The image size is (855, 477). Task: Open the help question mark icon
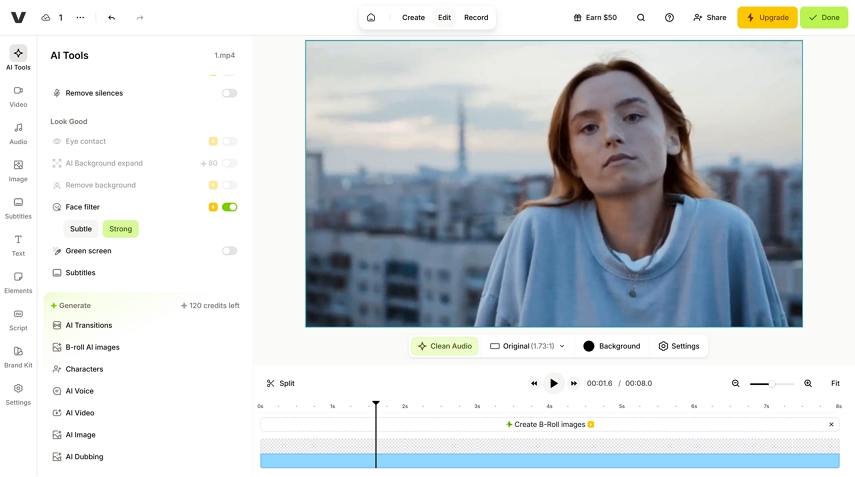coord(669,17)
